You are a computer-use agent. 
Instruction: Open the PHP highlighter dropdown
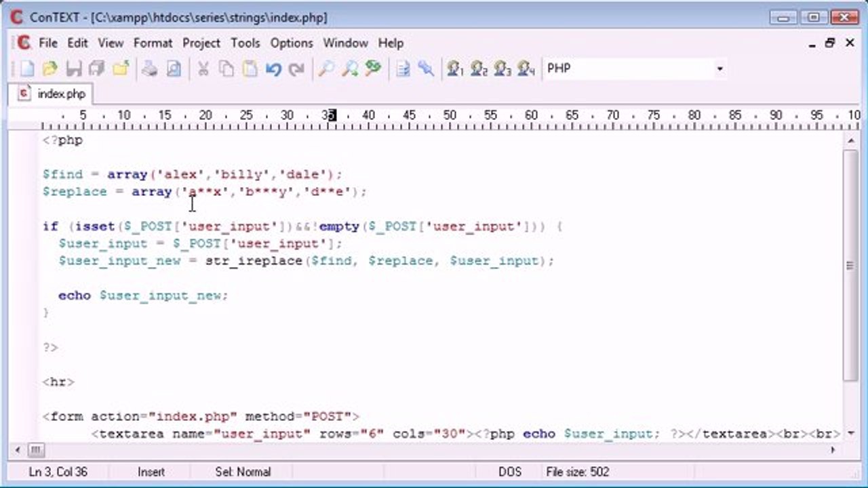(x=719, y=68)
